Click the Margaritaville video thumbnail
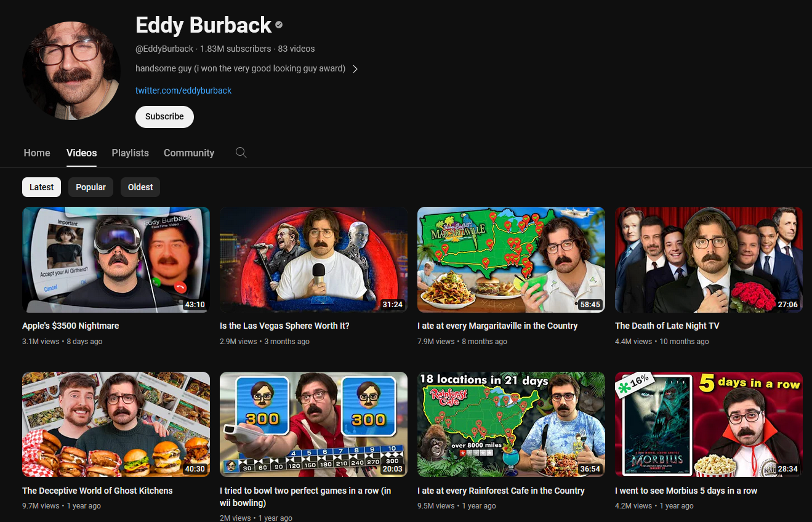812x522 pixels. coord(511,260)
